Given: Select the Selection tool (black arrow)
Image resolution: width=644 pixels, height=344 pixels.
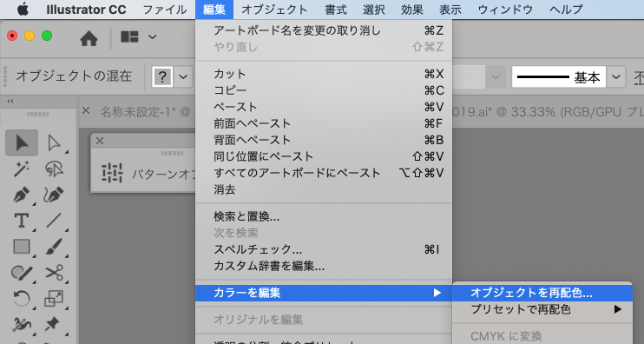Looking at the screenshot, I should pyautogui.click(x=22, y=142).
